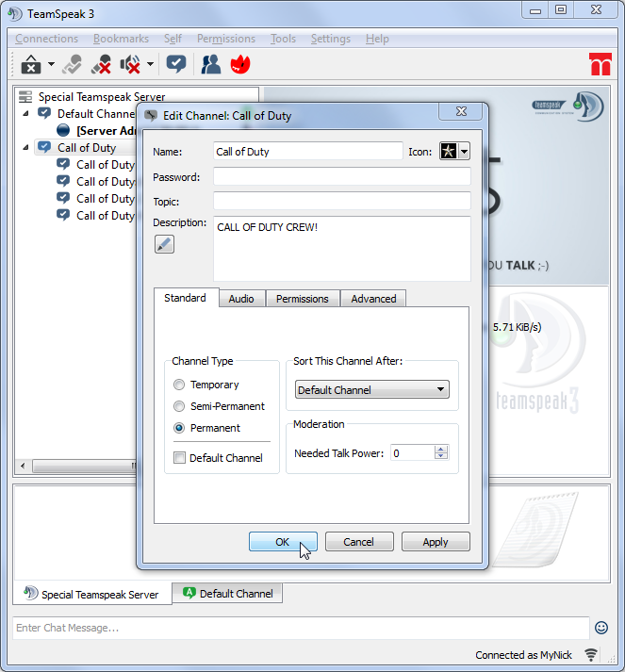Click the Apply button

pyautogui.click(x=436, y=542)
